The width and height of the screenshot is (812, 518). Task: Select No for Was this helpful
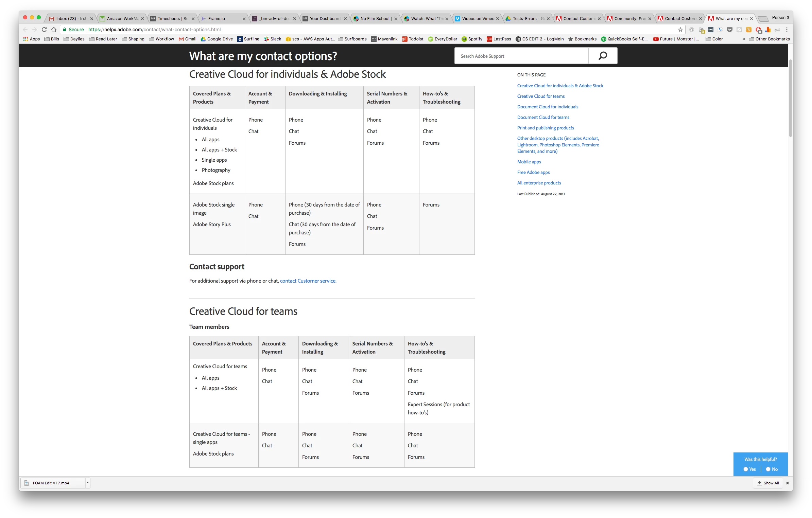click(768, 469)
